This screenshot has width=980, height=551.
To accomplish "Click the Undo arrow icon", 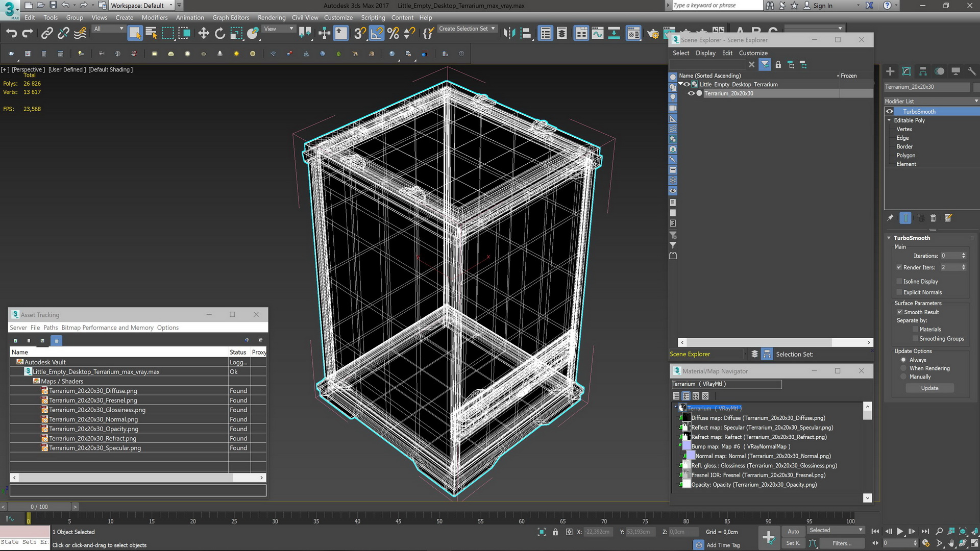I will click(x=11, y=34).
